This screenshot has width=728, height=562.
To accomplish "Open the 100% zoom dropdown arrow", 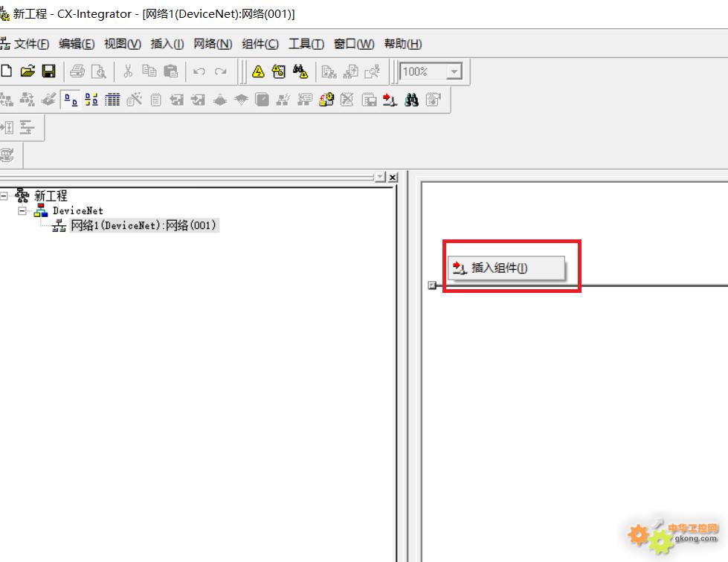I will (x=454, y=71).
